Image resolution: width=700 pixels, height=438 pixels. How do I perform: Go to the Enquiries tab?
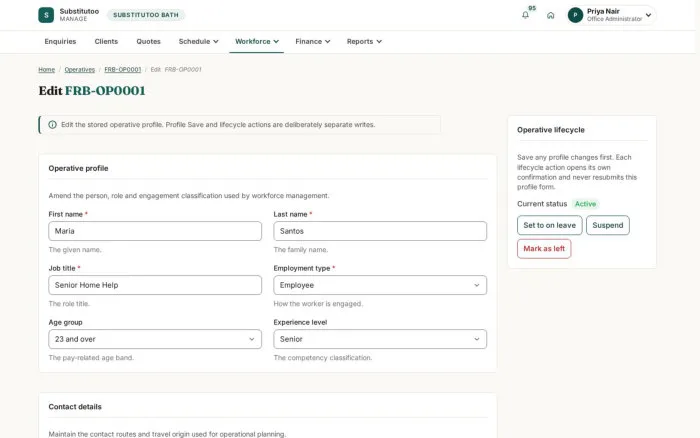tap(60, 42)
